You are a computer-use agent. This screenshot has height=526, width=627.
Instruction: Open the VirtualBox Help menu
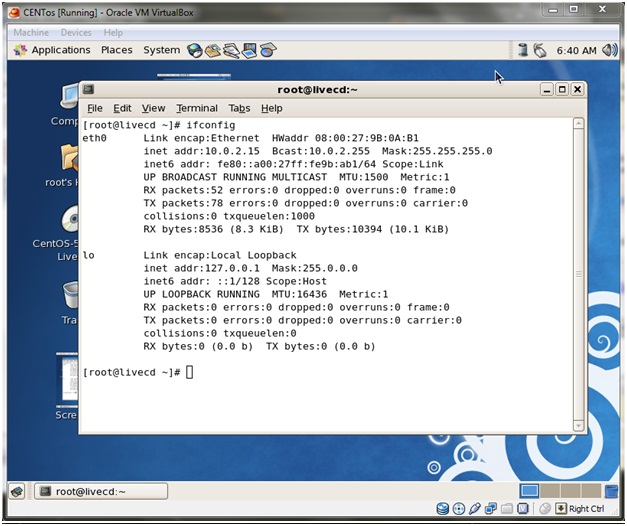point(113,32)
